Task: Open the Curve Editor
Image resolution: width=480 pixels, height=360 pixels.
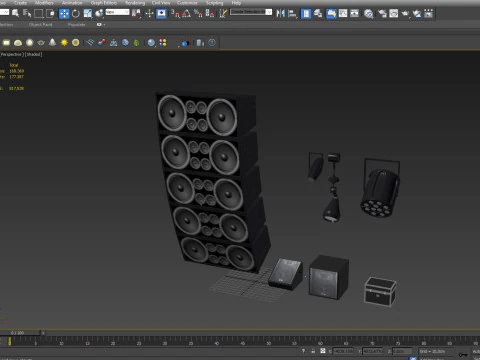Action: click(x=343, y=13)
